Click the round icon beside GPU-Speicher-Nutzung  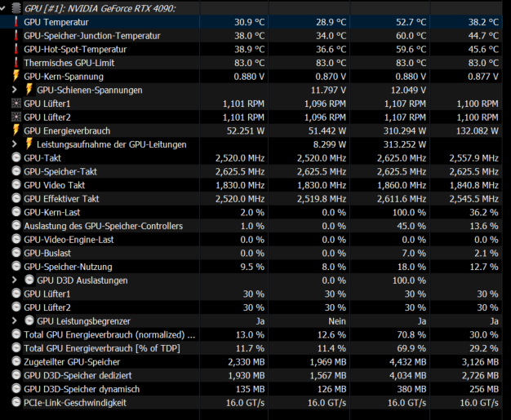(x=16, y=267)
